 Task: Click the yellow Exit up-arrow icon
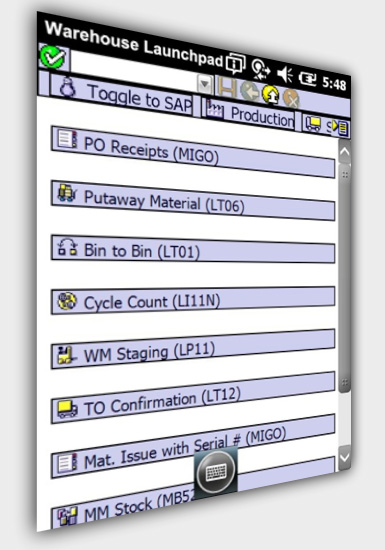click(x=271, y=94)
